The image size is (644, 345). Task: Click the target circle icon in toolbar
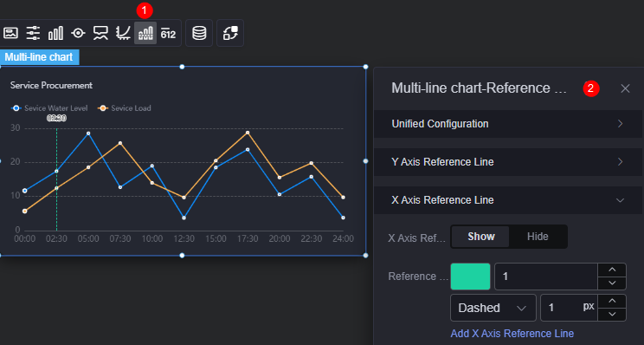(x=78, y=33)
